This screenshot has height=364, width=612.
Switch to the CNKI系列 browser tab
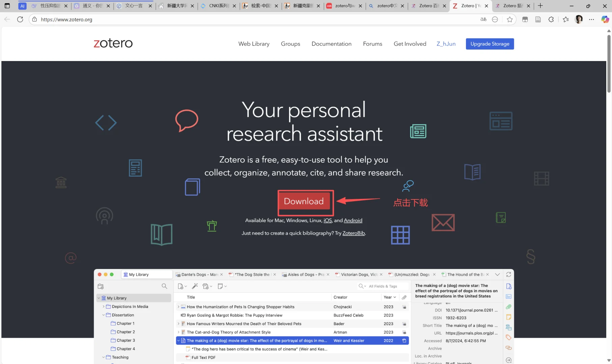(218, 6)
